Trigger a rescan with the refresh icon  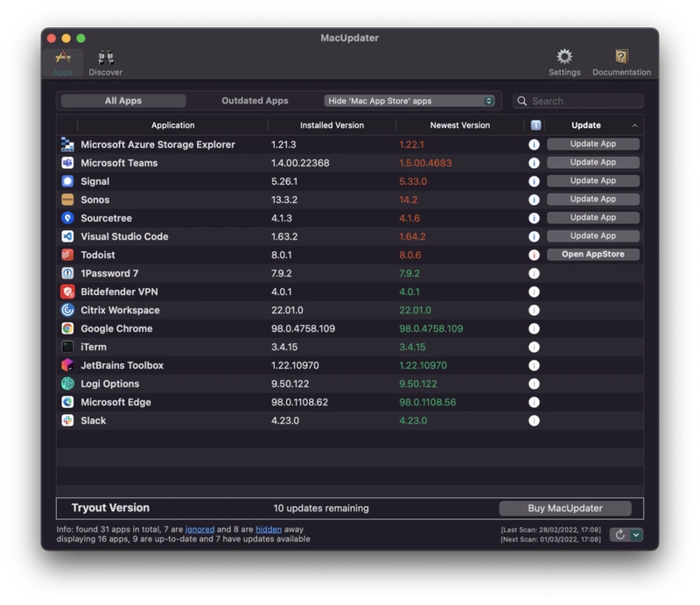coord(619,534)
